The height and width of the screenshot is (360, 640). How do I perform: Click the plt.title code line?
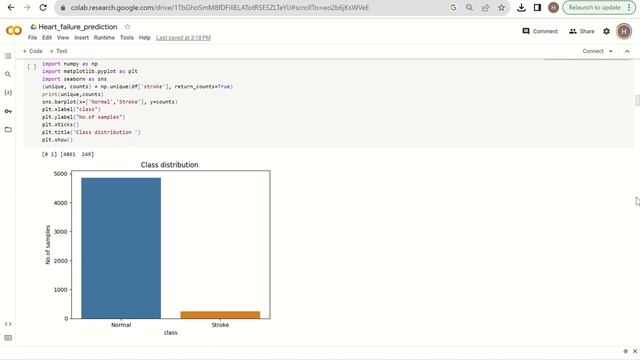[91, 132]
